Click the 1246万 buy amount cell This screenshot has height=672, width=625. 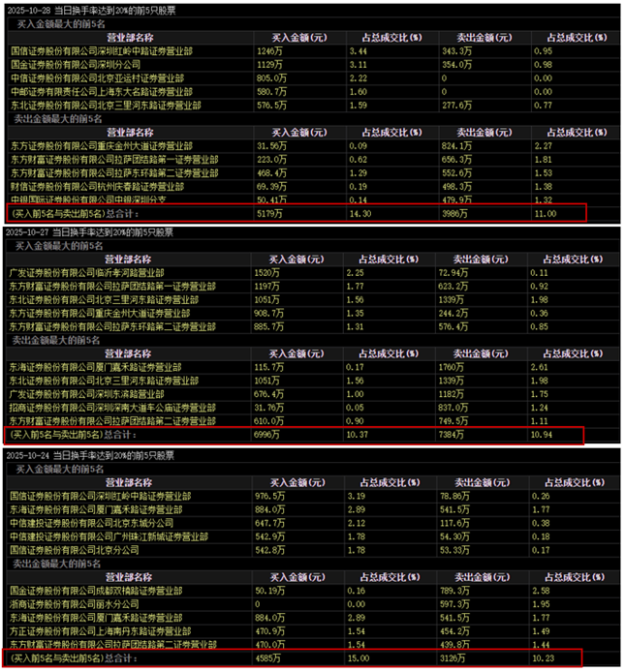270,48
